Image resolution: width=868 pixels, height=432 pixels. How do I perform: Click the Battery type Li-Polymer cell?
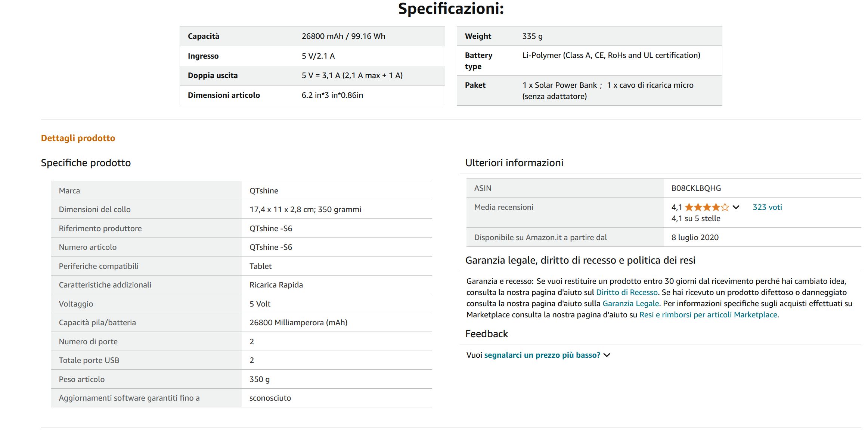[611, 55]
